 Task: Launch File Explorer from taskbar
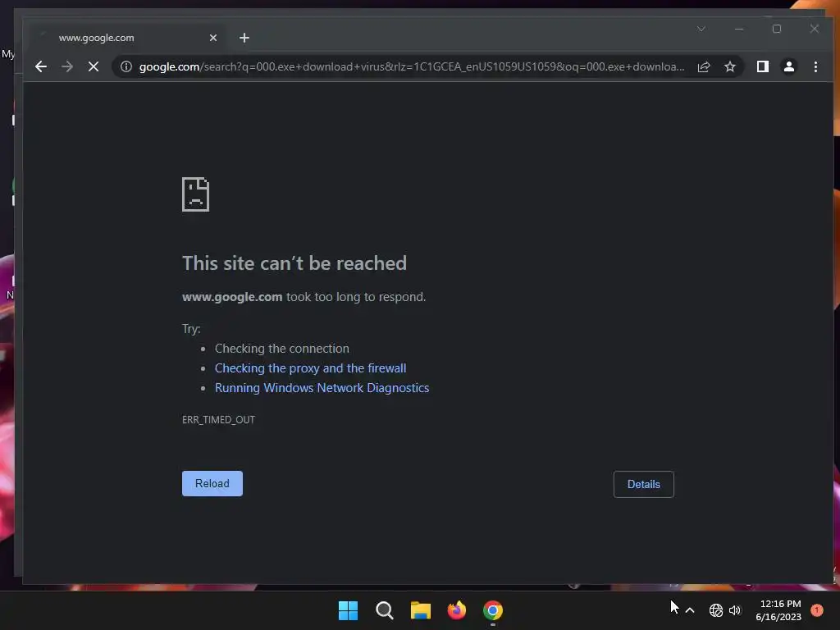(421, 610)
